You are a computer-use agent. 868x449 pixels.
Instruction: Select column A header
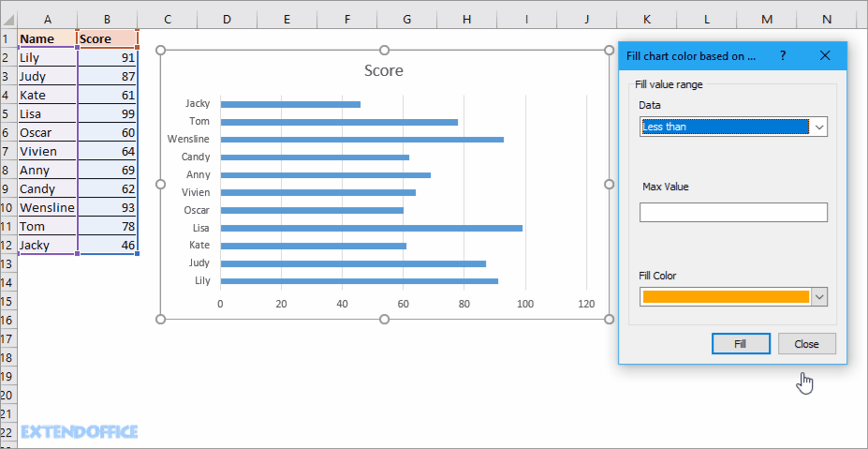48,20
